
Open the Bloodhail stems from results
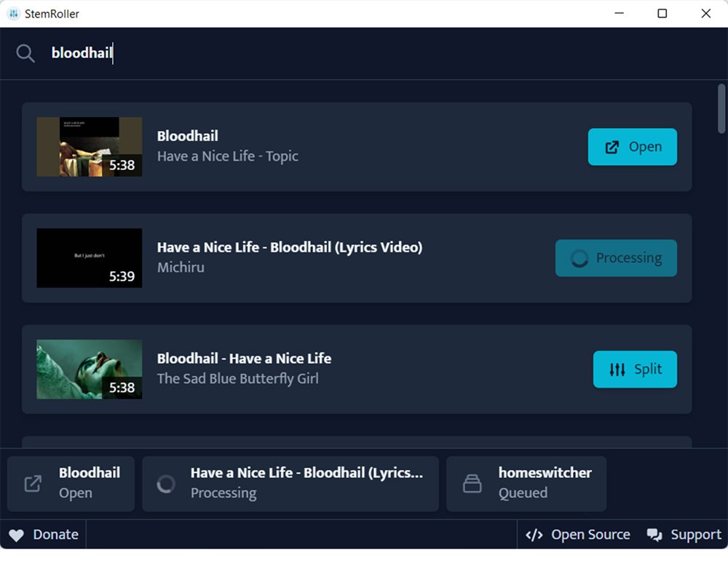pos(633,147)
